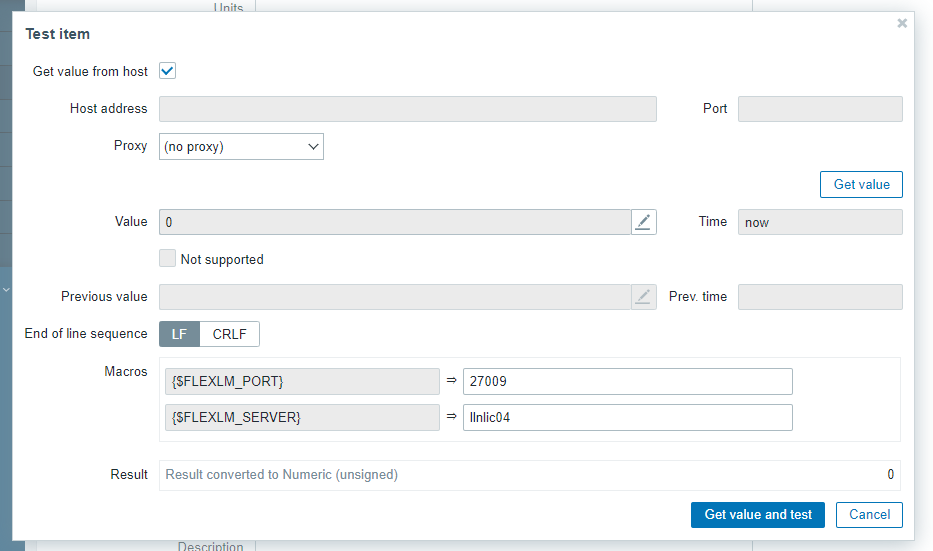Click the Value input field
Viewport: 933px width, 551px height.
pos(395,222)
